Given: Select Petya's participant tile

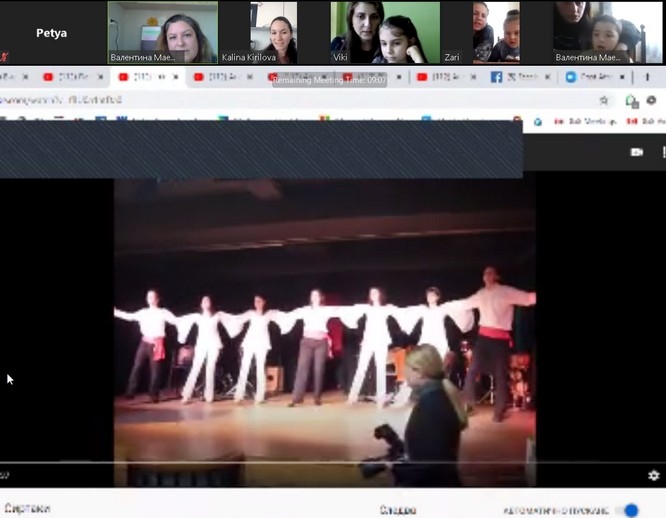Looking at the screenshot, I should [51, 33].
